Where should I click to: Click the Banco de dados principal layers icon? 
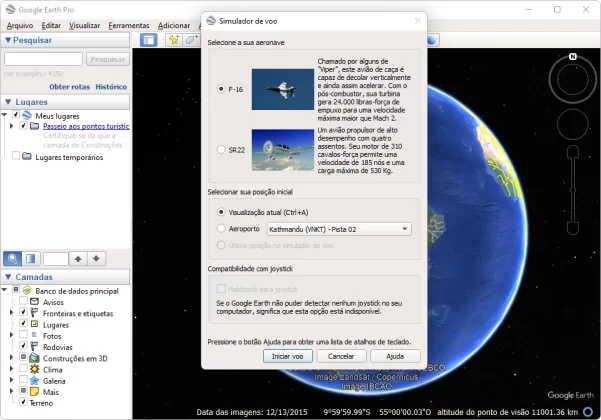27,290
